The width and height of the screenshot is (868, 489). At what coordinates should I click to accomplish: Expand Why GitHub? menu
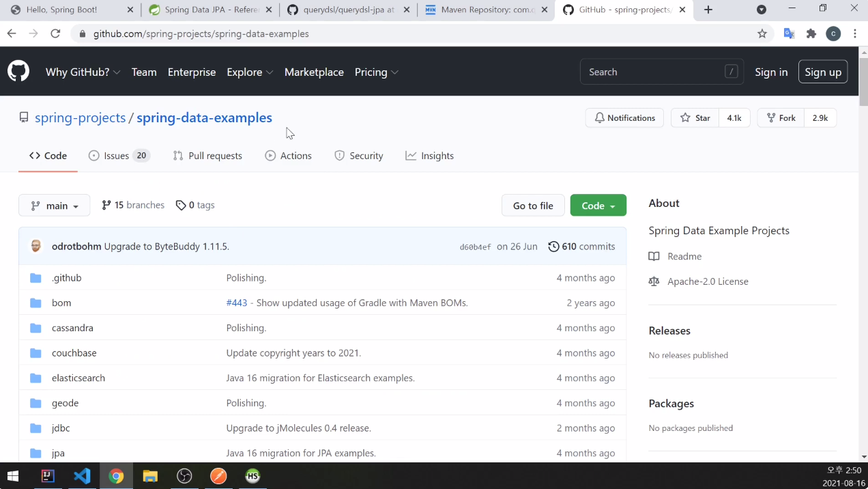(x=83, y=72)
